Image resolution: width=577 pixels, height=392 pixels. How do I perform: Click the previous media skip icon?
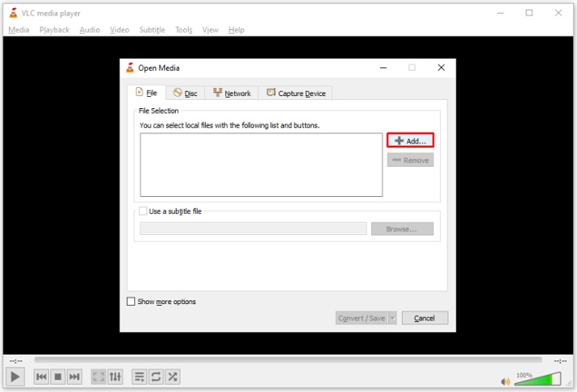pos(42,377)
